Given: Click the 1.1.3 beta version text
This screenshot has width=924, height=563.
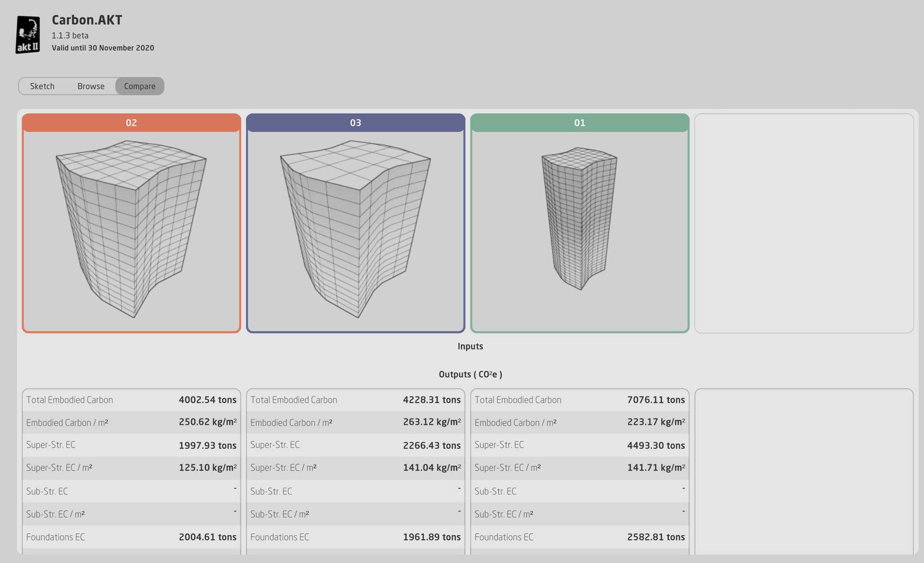Looking at the screenshot, I should click(x=70, y=36).
